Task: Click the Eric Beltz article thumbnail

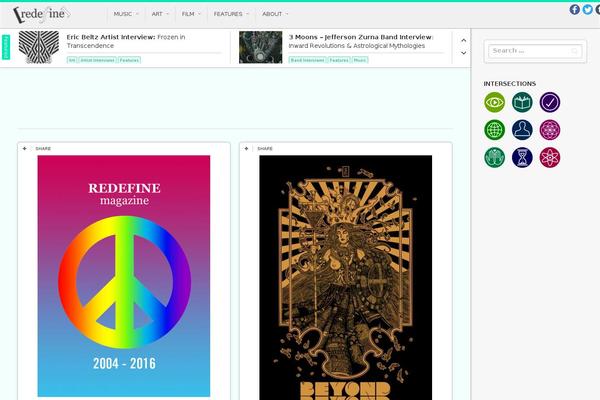Action: pyautogui.click(x=39, y=47)
